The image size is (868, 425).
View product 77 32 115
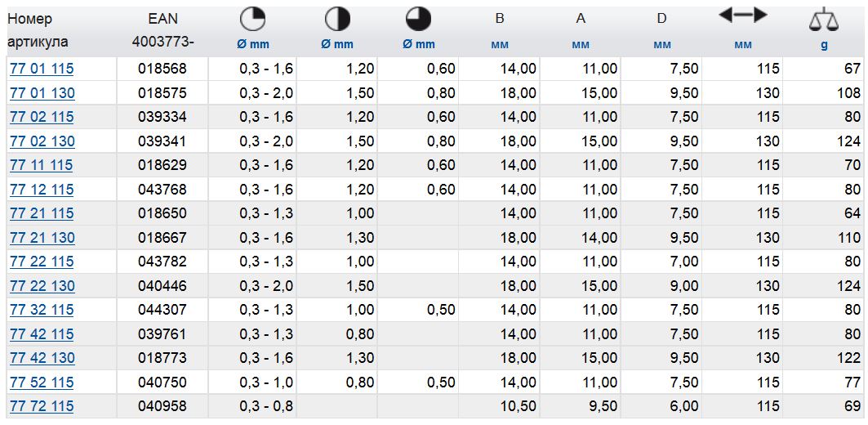point(41,310)
